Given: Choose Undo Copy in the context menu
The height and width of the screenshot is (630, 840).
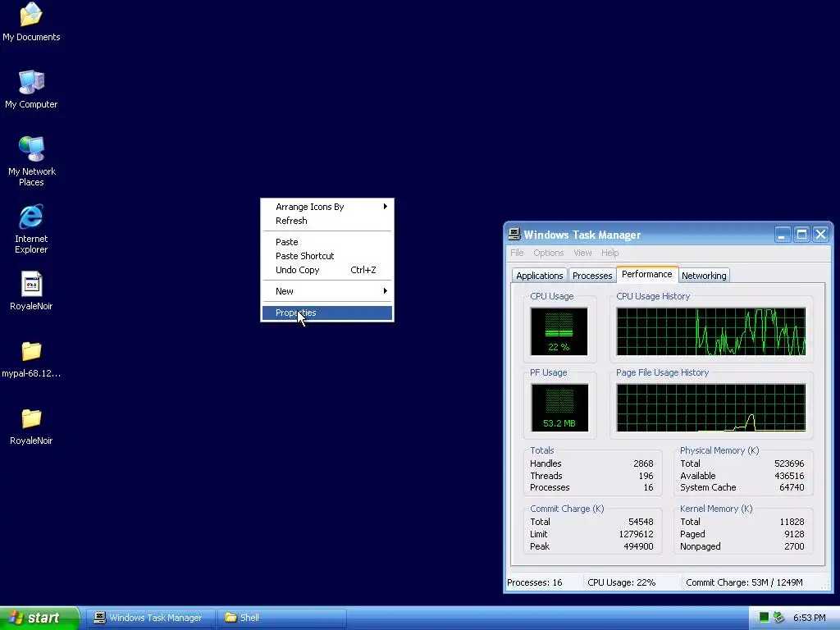Looking at the screenshot, I should point(326,270).
